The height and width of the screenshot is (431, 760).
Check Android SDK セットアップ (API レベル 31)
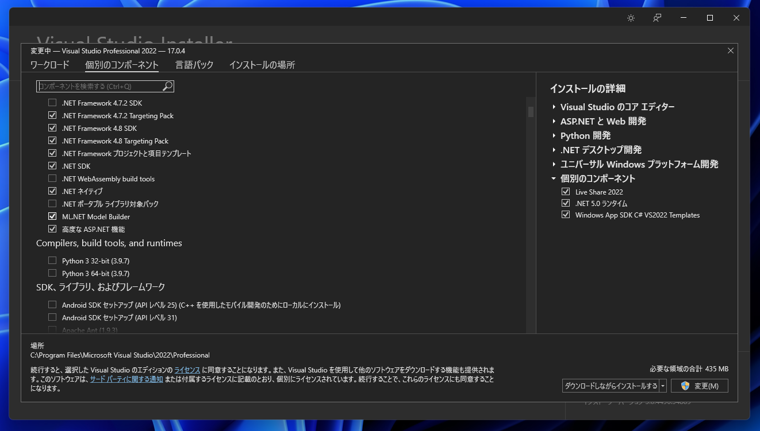[x=52, y=318]
